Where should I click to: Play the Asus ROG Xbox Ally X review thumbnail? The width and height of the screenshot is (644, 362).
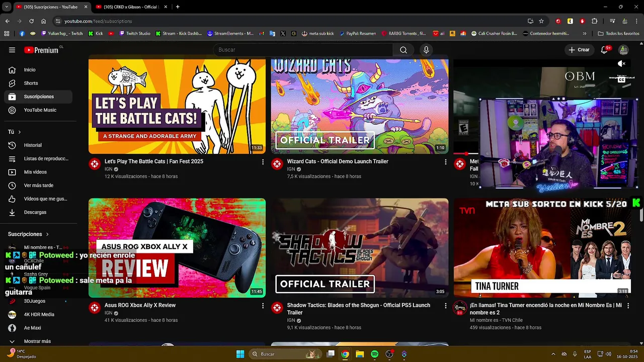tap(177, 248)
